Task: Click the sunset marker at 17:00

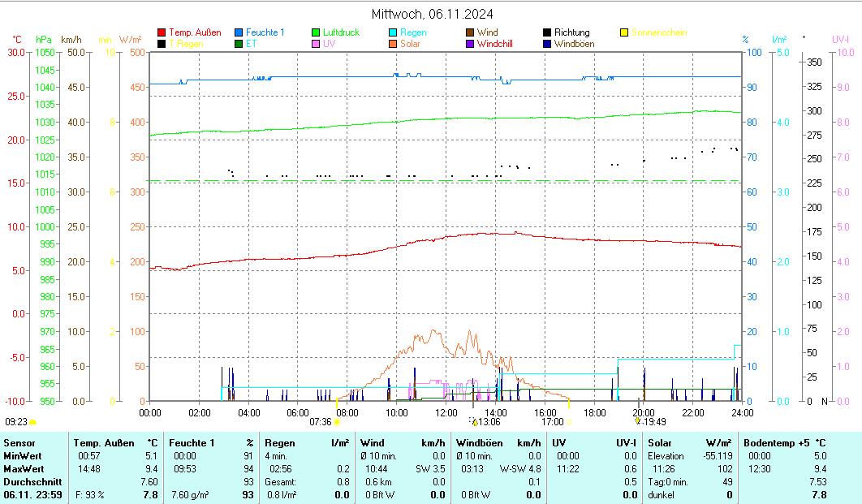Action: tap(568, 422)
